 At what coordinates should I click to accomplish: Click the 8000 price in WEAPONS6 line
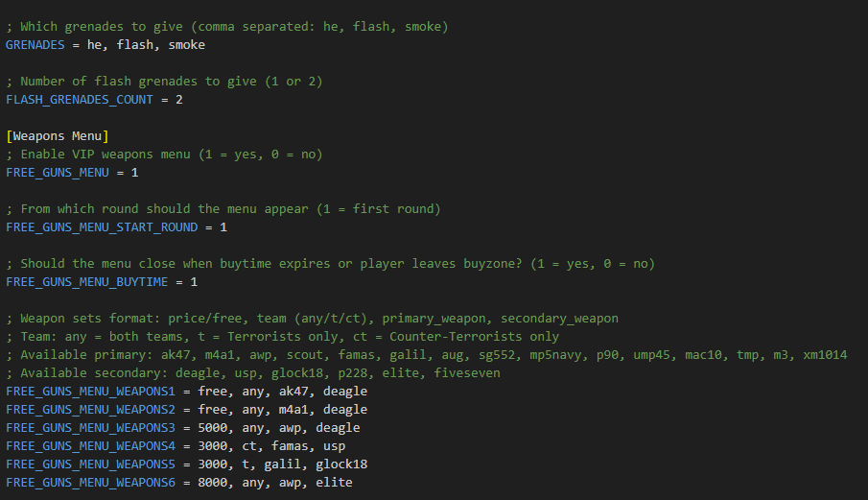212,483
